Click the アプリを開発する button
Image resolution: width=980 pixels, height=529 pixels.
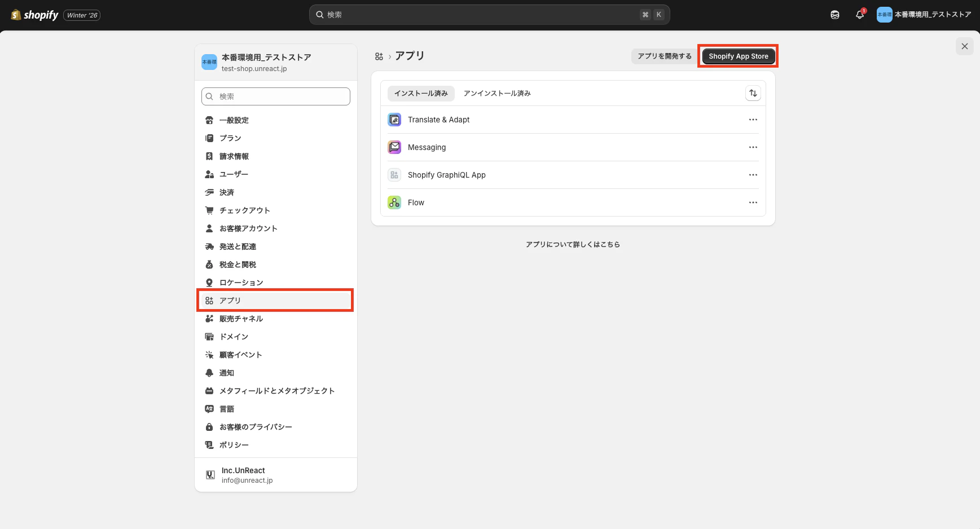pos(663,56)
